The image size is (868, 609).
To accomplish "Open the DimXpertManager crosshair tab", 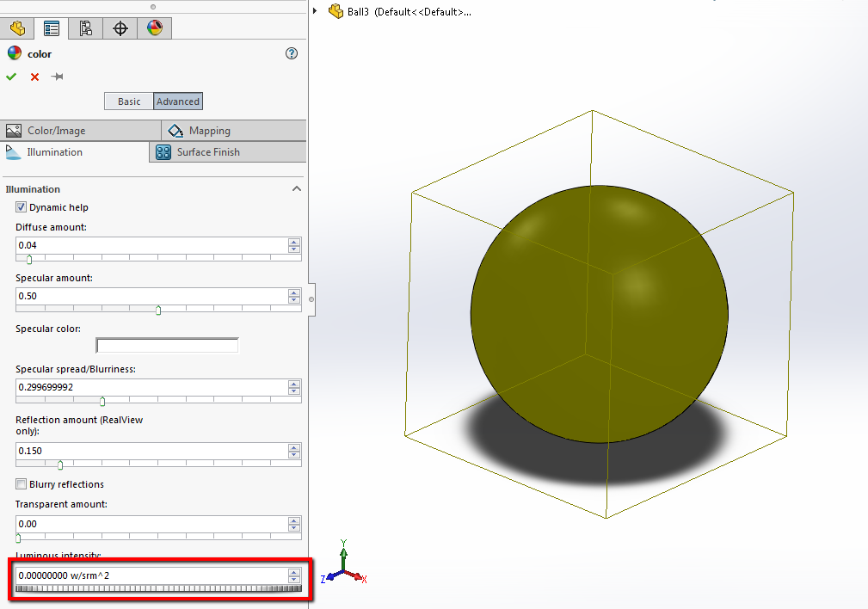I will (120, 28).
